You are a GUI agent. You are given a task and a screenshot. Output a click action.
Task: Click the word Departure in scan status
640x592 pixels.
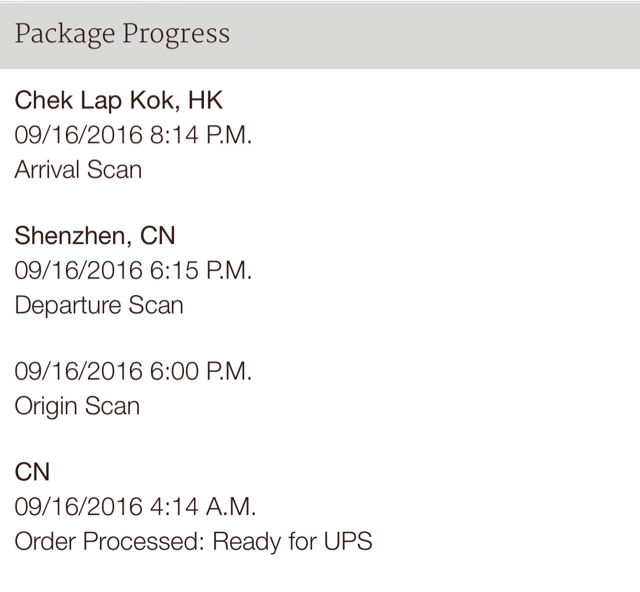pyautogui.click(x=68, y=305)
